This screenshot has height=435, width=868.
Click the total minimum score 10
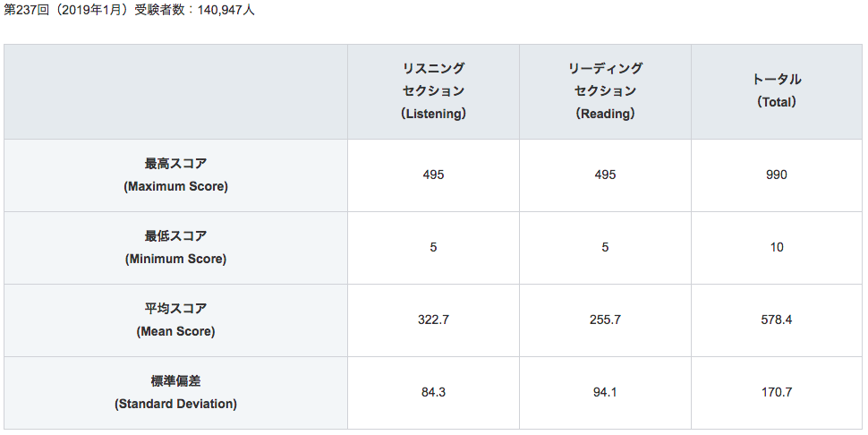[x=777, y=247]
